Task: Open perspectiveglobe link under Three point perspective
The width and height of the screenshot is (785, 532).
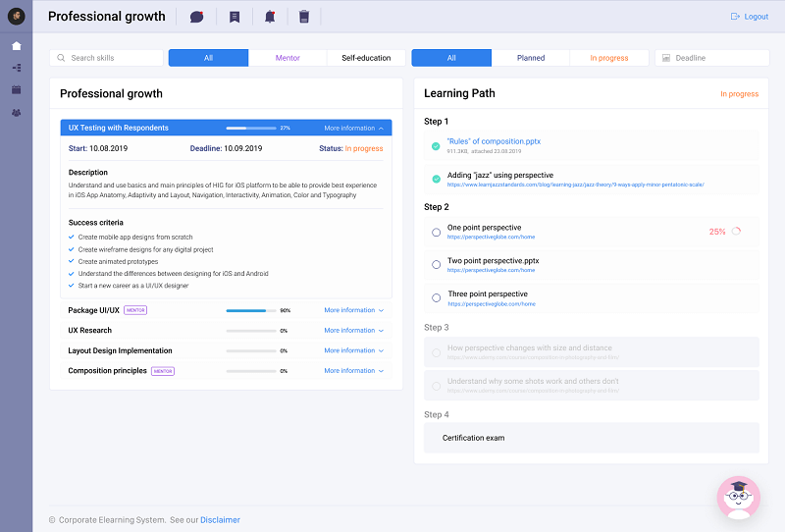Action: [x=492, y=304]
